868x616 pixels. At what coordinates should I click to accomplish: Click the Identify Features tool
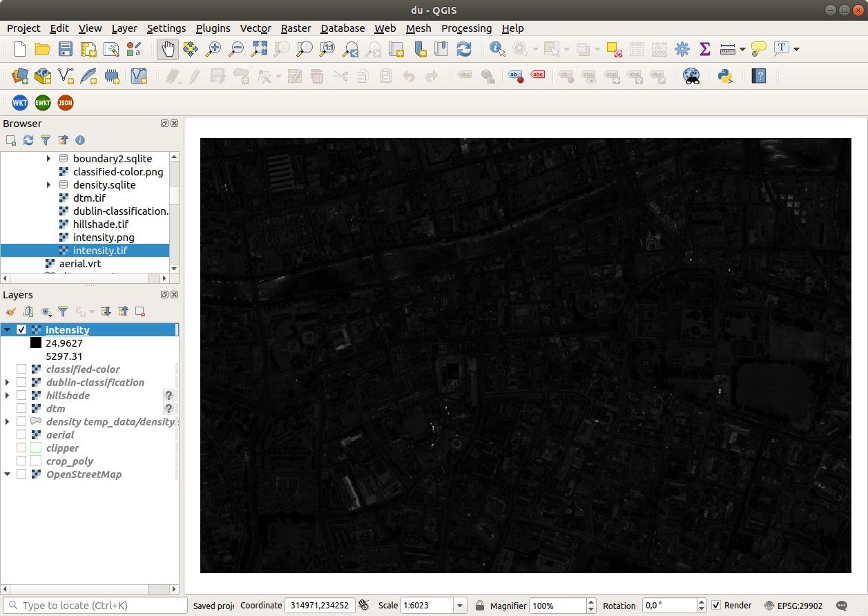click(x=496, y=49)
